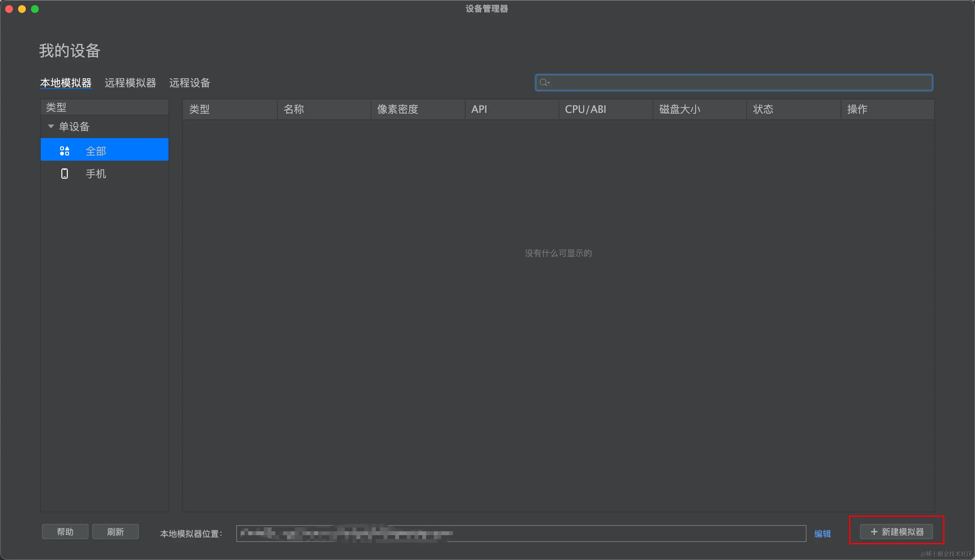Click the 编辑 link
Image resolution: width=975 pixels, height=560 pixels.
pos(822,534)
